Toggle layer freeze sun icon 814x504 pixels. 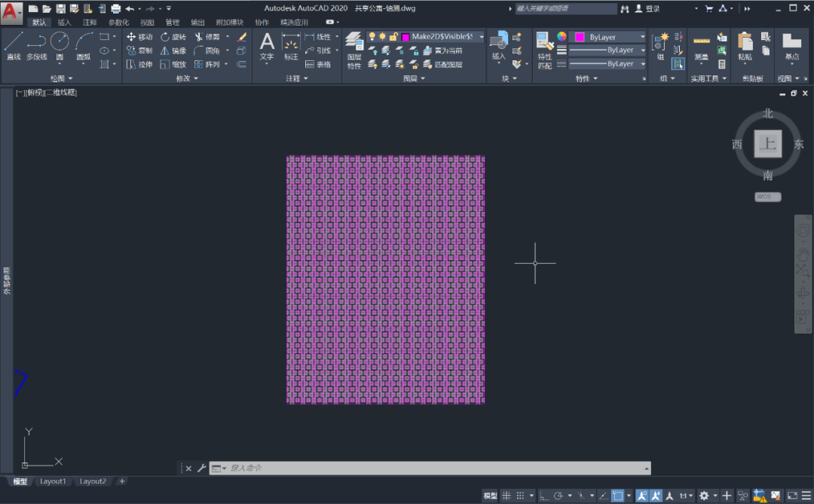pos(383,36)
